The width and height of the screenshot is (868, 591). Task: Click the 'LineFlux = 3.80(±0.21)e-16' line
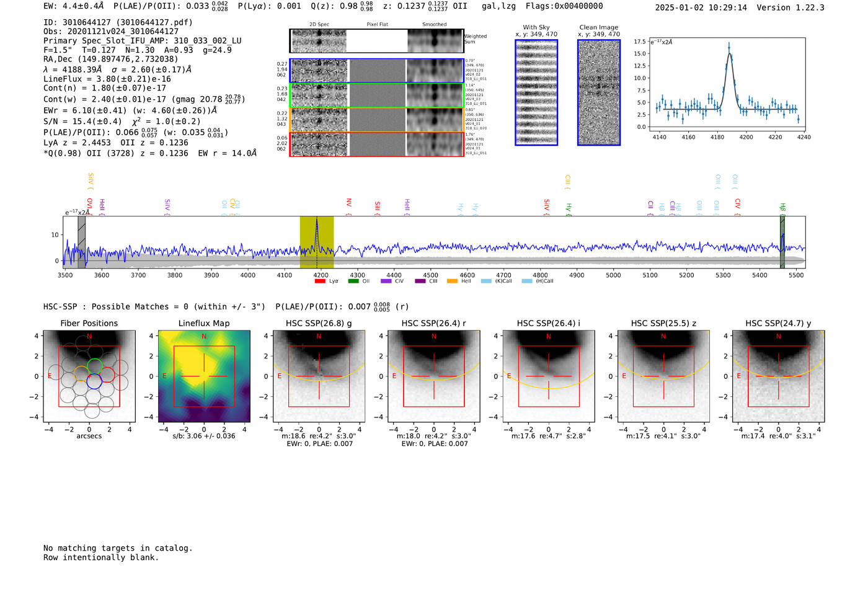pyautogui.click(x=107, y=79)
